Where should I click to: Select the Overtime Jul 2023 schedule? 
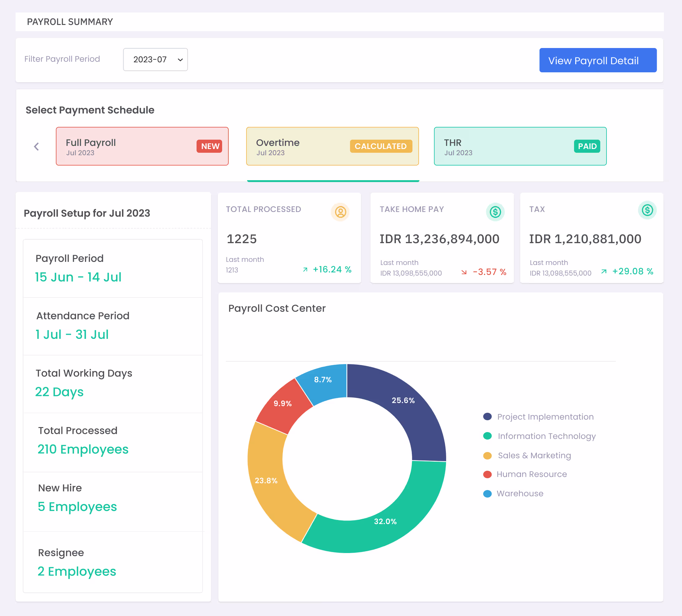333,147
